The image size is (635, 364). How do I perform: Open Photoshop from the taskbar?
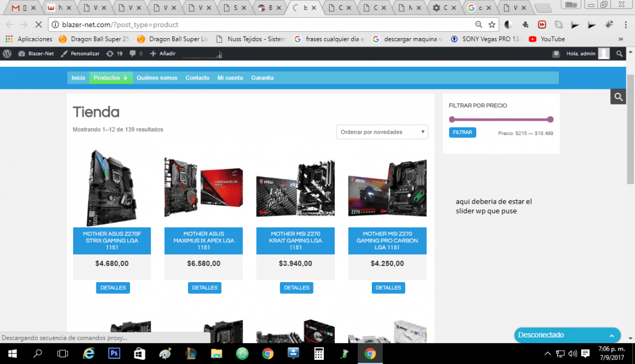click(x=114, y=354)
